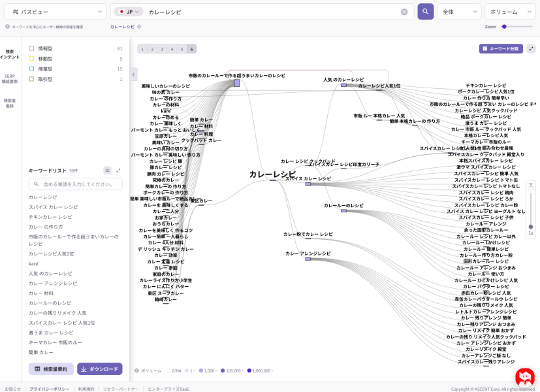Switch to SERP 構成要素 tab
The image size is (540, 392).
point(10,78)
